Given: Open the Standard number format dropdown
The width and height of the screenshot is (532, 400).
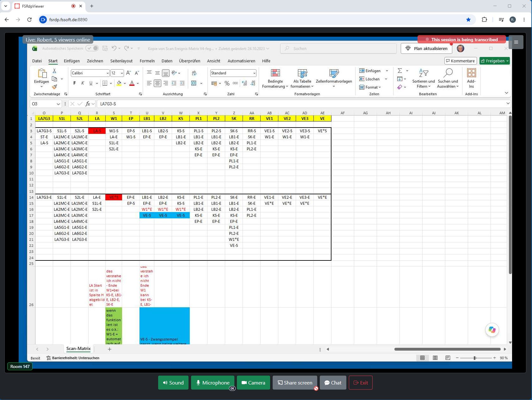Looking at the screenshot, I should click(254, 73).
